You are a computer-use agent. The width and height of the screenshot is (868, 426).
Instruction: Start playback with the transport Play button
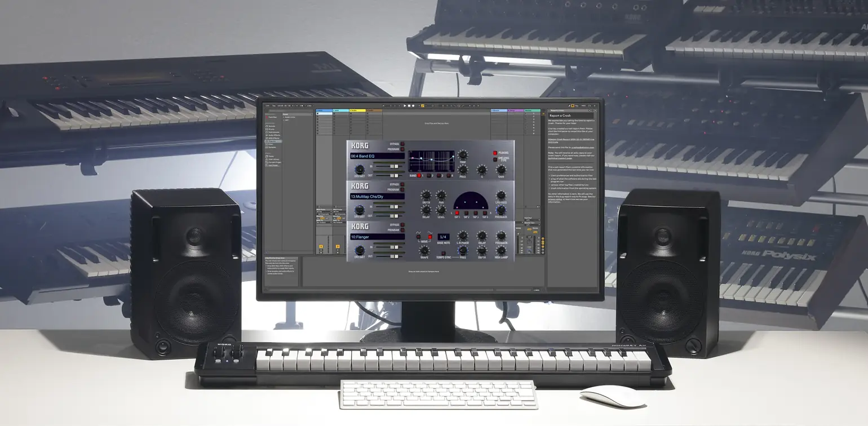pyautogui.click(x=405, y=105)
